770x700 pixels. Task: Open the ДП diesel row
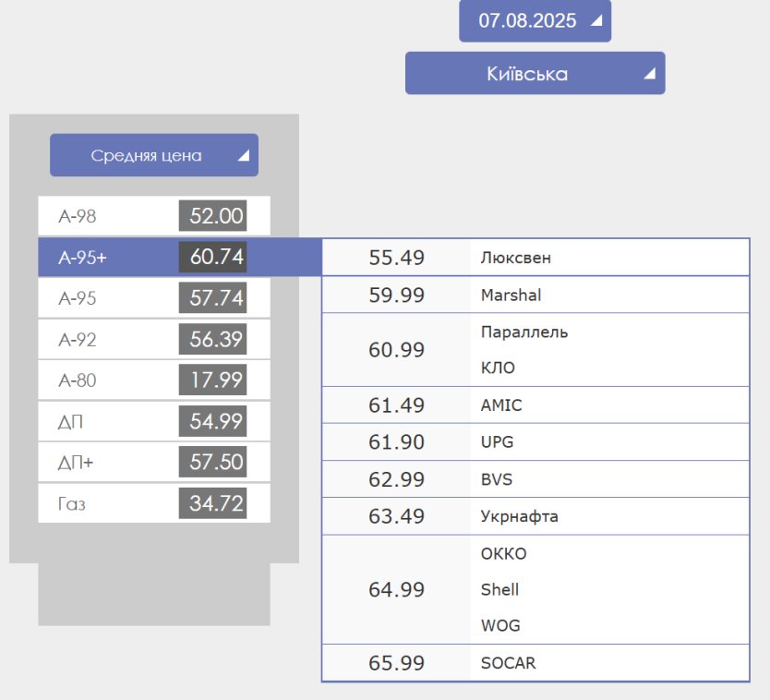click(154, 421)
